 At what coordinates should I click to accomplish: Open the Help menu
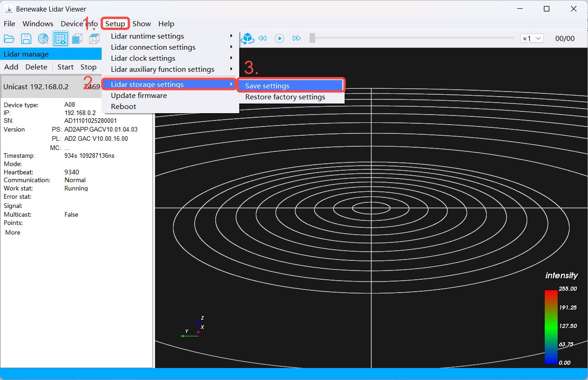point(166,23)
